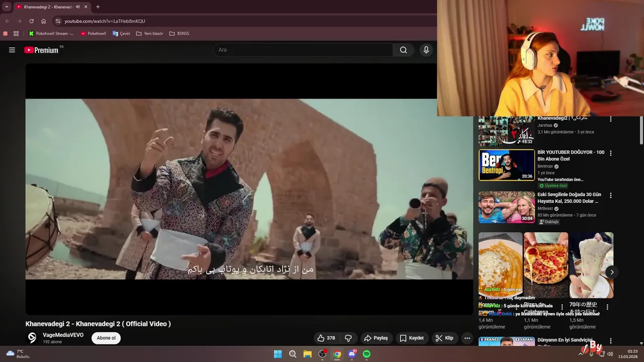
Task: Click the video player to pause
Action: pos(249,189)
